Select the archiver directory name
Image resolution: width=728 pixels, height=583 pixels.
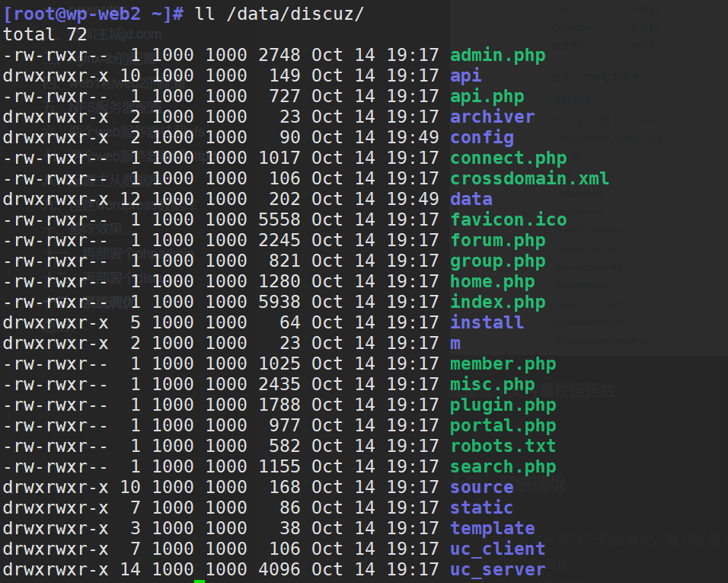pos(492,117)
